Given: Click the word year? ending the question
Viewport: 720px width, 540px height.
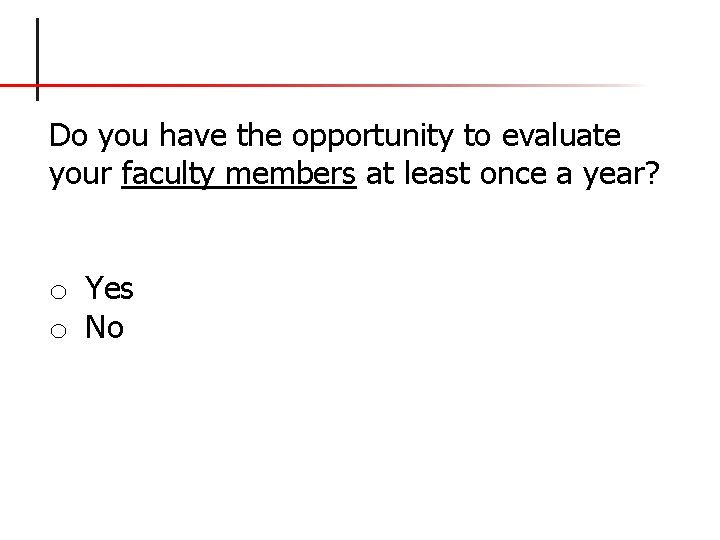Looking at the screenshot, I should (621, 175).
